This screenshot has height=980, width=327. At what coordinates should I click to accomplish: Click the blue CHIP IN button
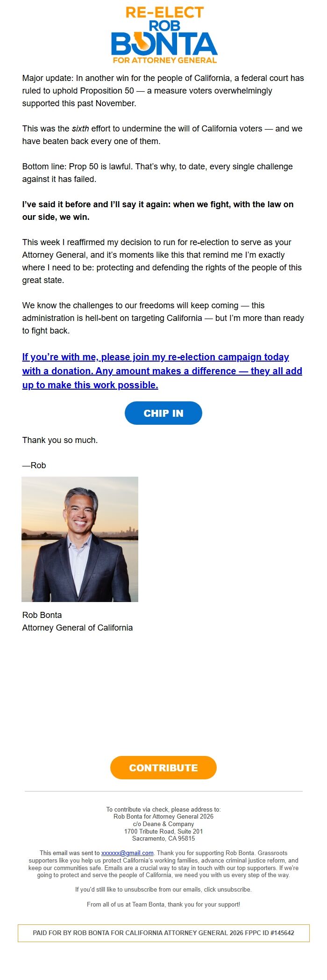163,413
